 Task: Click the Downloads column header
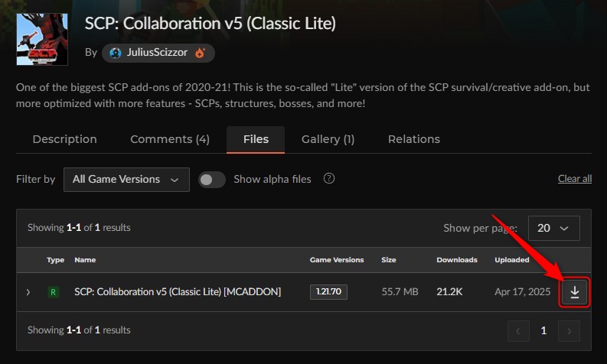coord(457,260)
